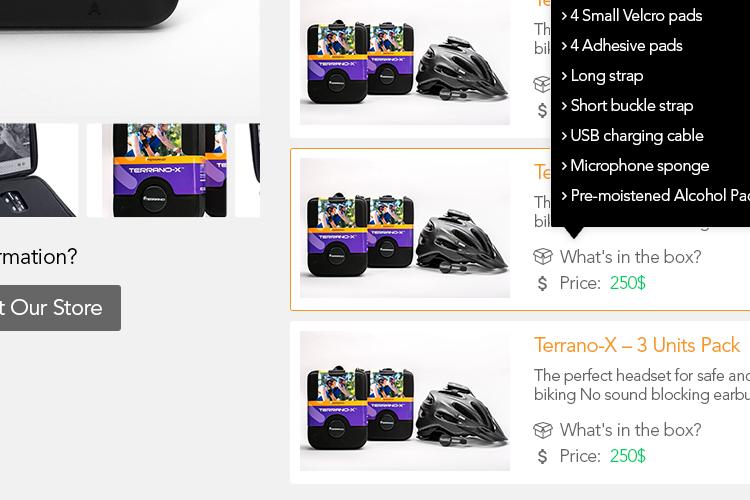Click the 250$ price in highlighted card

coord(628,283)
